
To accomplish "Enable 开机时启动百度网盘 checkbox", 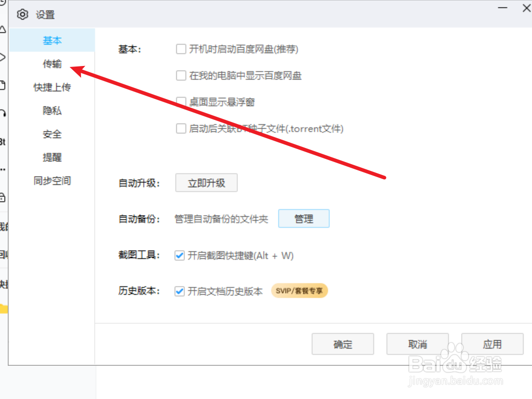I will 181,49.
